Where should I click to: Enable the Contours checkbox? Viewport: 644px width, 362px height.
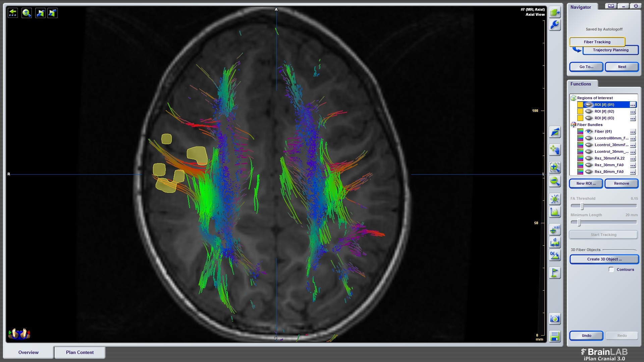coord(611,269)
